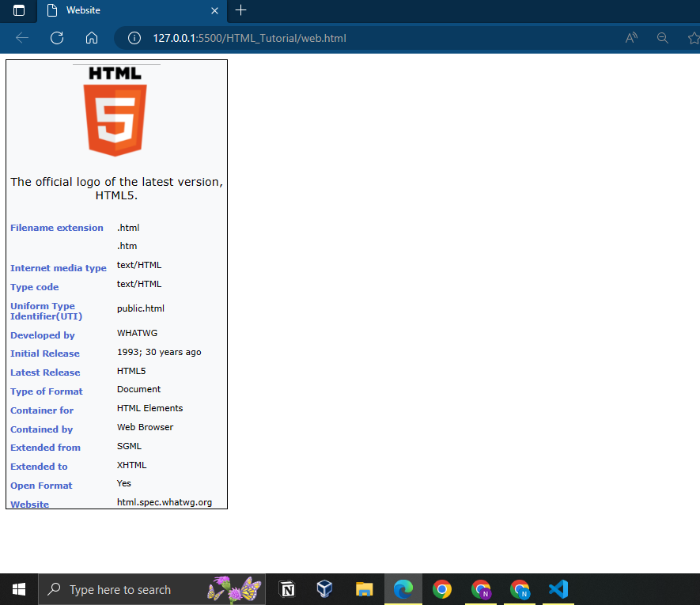This screenshot has width=700, height=605.
Task: Click the Contained by label
Action: 41,429
